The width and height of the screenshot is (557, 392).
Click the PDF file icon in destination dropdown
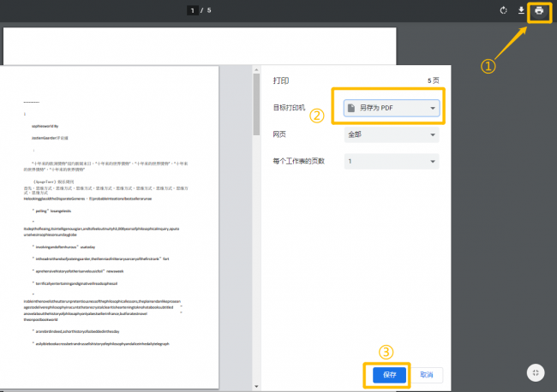[351, 108]
